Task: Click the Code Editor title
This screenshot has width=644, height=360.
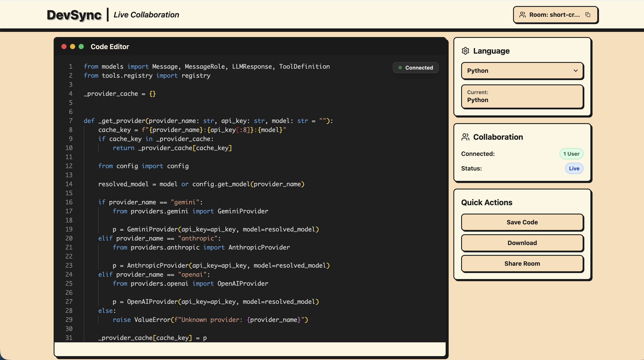Action: (110, 47)
